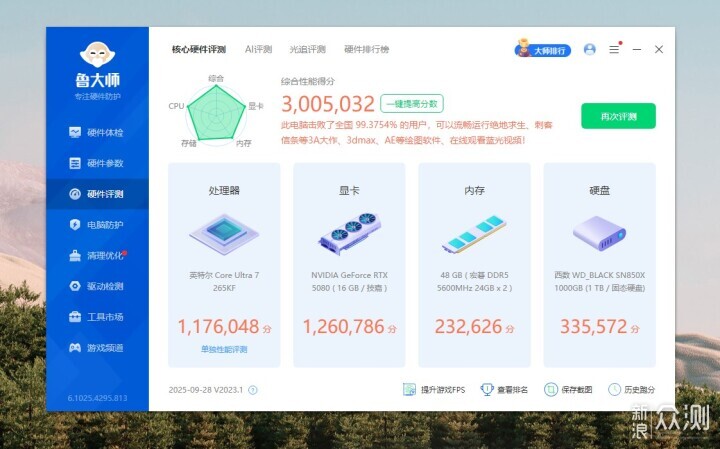Click the processor chip illustration
This screenshot has height=449, width=720.
224,234
